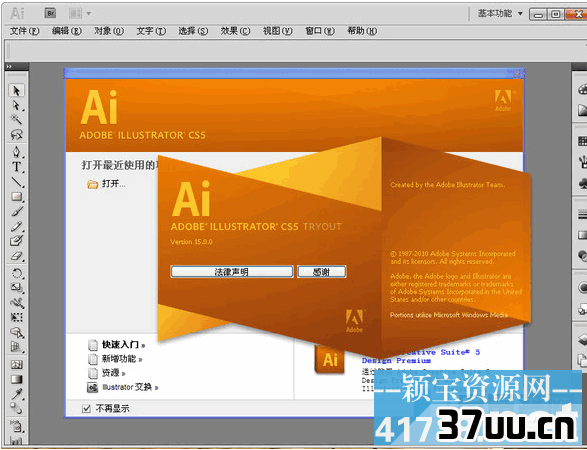Click the 'Design Premium' blue text

[x=396, y=361]
